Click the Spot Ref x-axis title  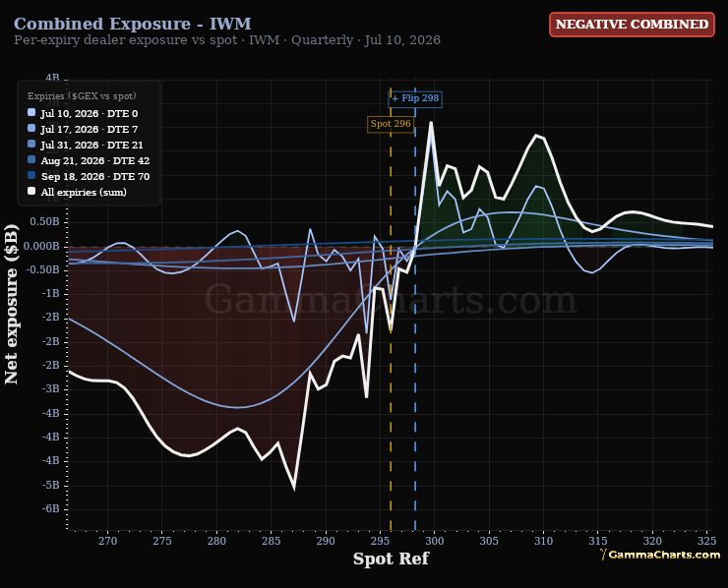click(391, 559)
